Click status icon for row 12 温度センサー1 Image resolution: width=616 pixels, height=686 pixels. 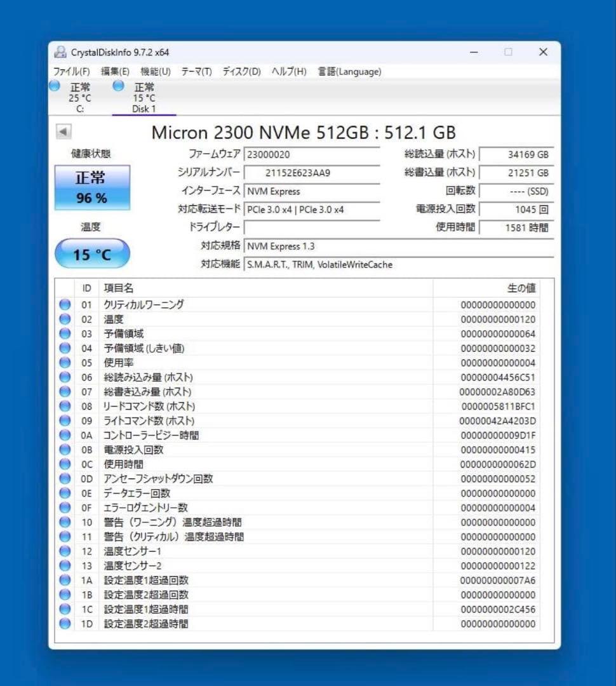click(x=65, y=551)
